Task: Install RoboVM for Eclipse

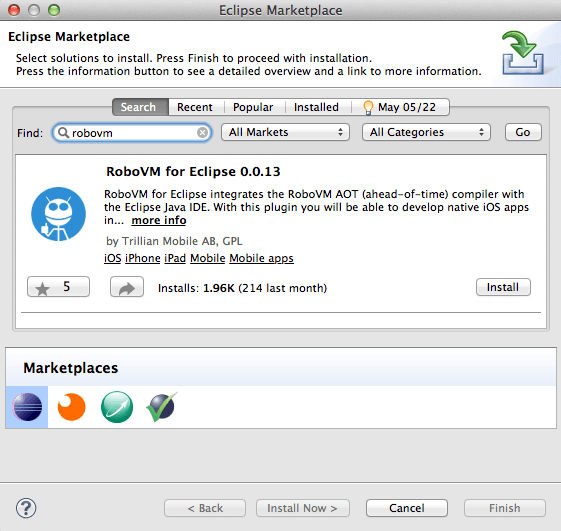Action: click(x=503, y=287)
